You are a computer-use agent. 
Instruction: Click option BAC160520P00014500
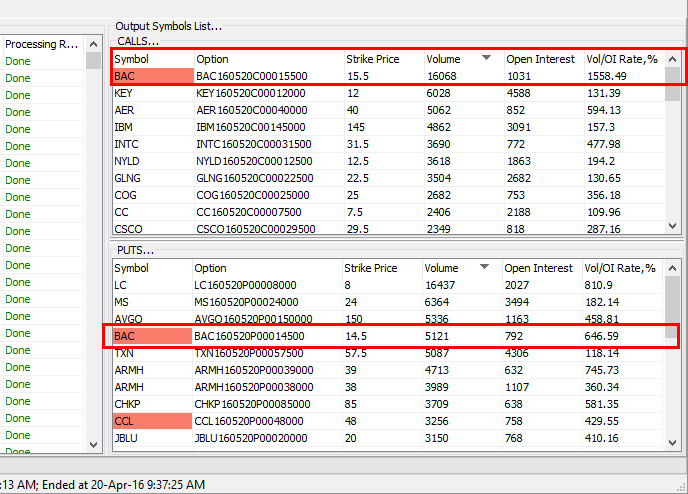[x=249, y=336]
